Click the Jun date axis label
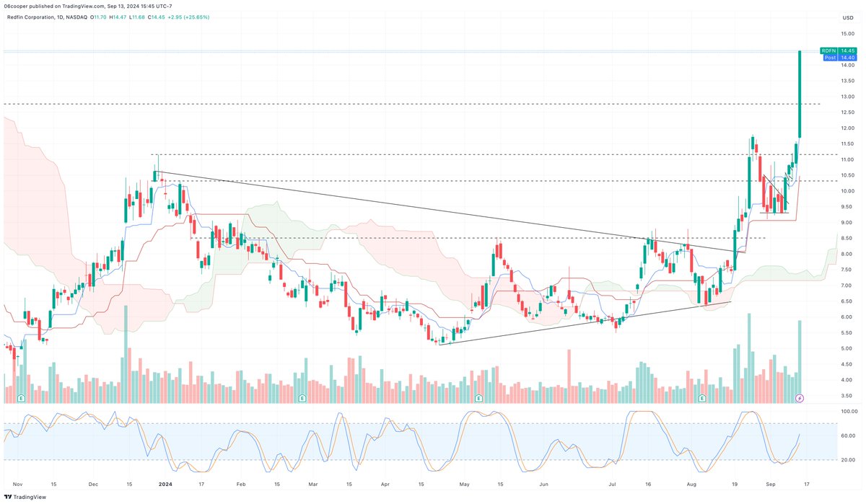 (x=544, y=484)
